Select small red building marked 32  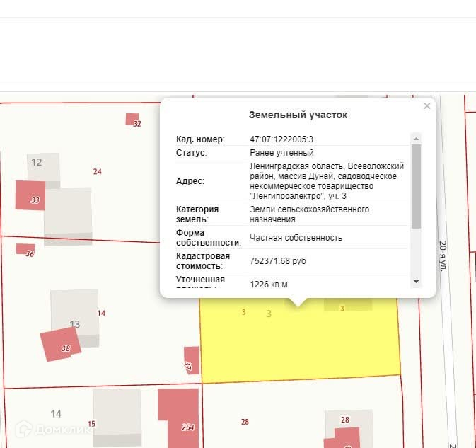click(132, 119)
